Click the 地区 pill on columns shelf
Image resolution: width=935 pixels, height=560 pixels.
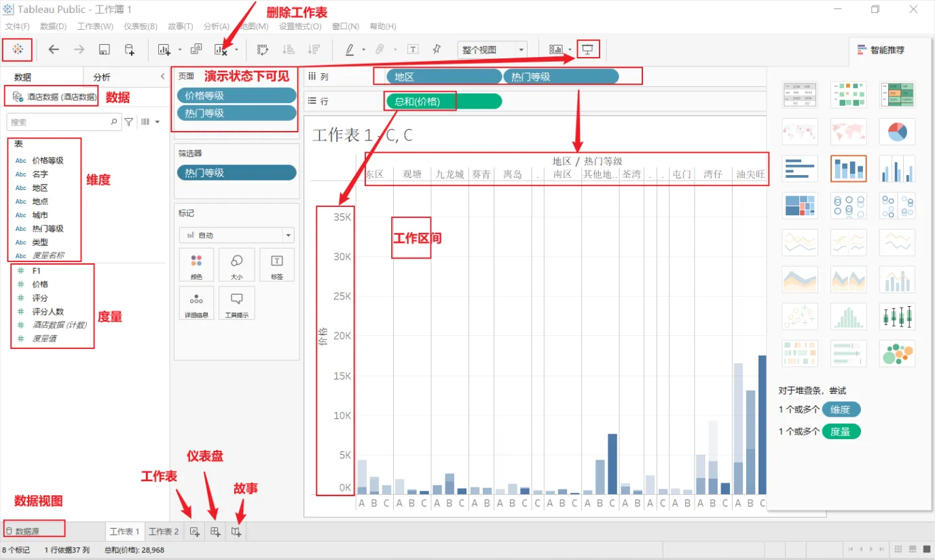point(443,77)
